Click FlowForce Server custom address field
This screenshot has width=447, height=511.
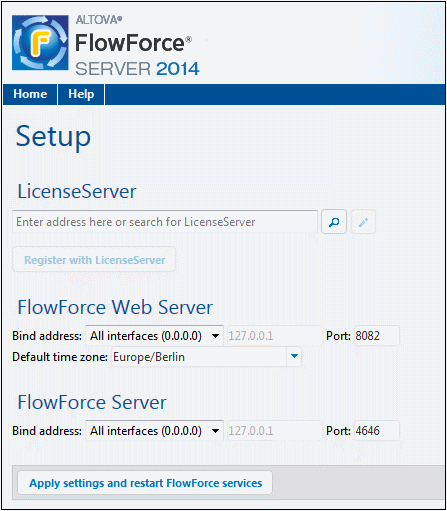pyautogui.click(x=274, y=431)
